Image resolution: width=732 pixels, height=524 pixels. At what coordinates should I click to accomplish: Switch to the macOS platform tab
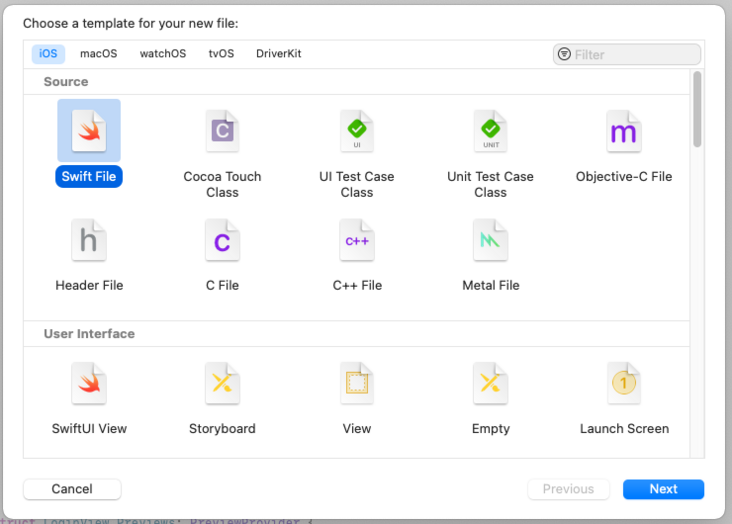(99, 54)
